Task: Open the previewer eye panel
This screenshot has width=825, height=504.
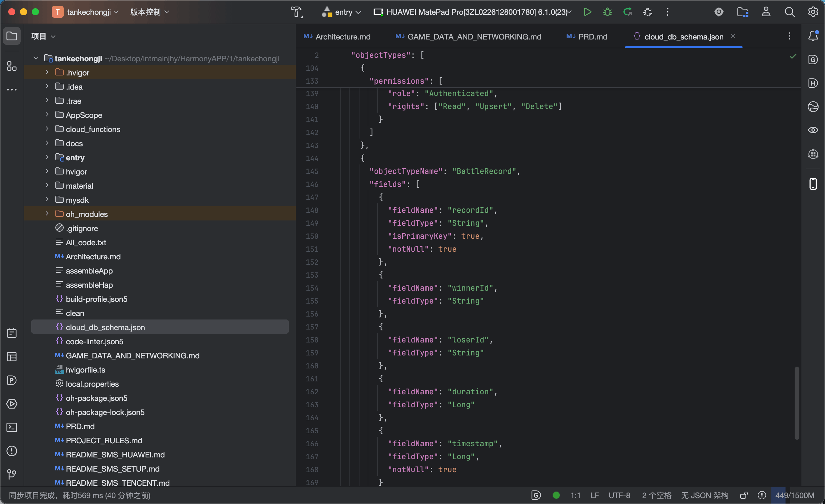Action: pos(813,130)
